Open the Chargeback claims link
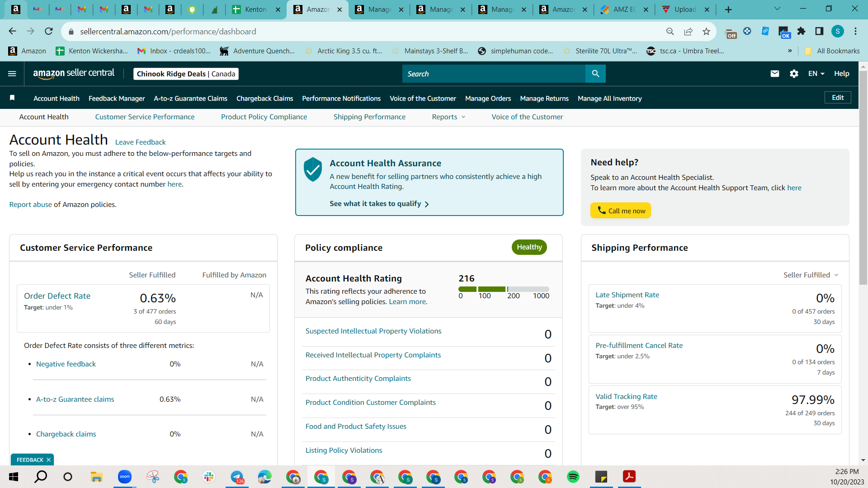 66,434
